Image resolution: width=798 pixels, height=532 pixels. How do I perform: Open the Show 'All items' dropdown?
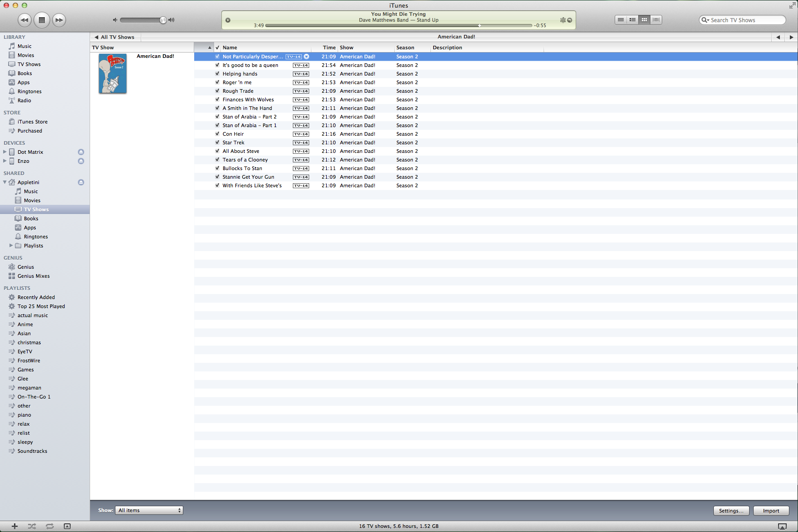pos(149,510)
